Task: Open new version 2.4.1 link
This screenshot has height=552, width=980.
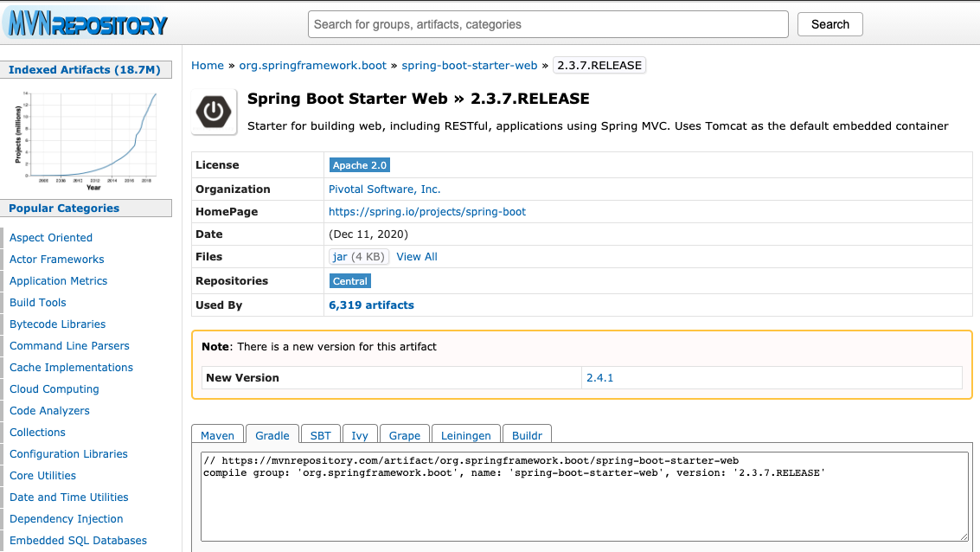Action: point(599,377)
